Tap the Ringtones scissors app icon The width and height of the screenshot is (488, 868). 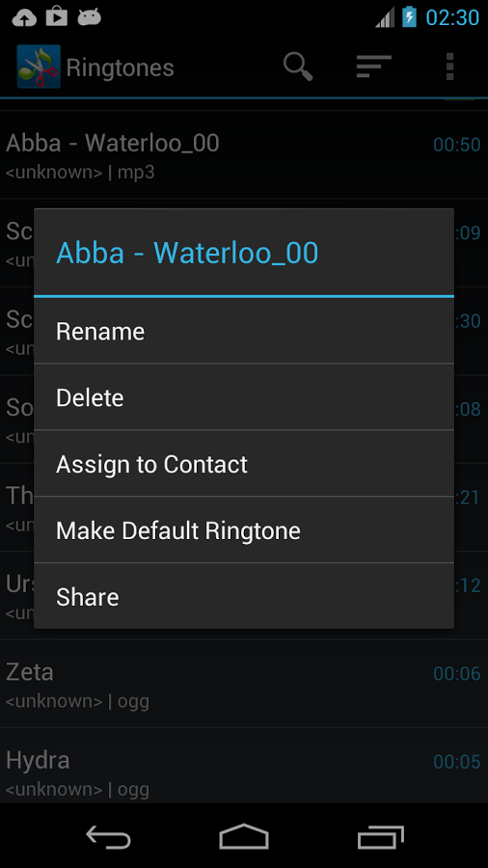coord(39,67)
